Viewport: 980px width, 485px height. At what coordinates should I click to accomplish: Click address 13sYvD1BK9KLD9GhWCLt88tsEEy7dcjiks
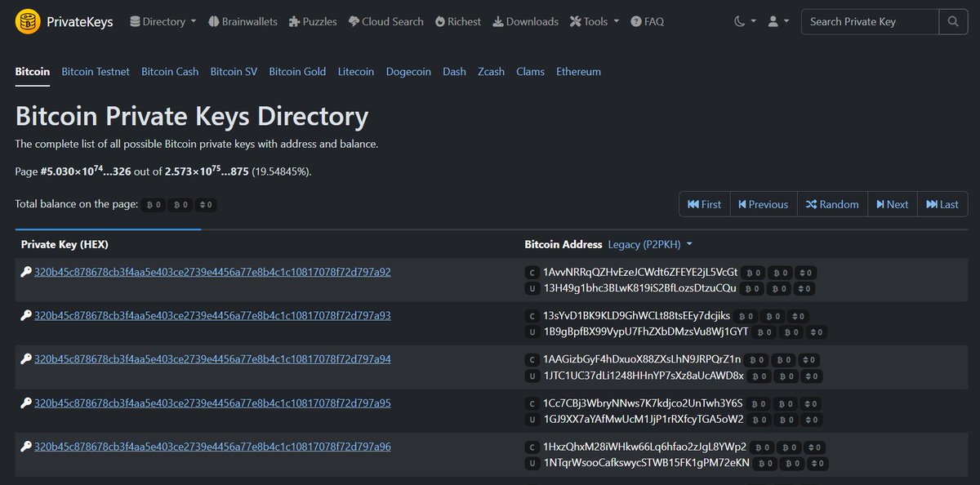tap(636, 316)
